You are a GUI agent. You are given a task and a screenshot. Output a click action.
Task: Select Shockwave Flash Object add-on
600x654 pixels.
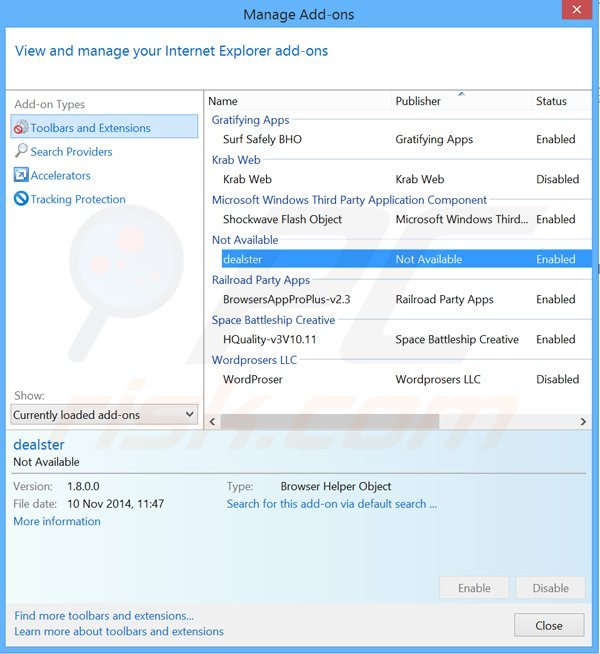coord(407,219)
